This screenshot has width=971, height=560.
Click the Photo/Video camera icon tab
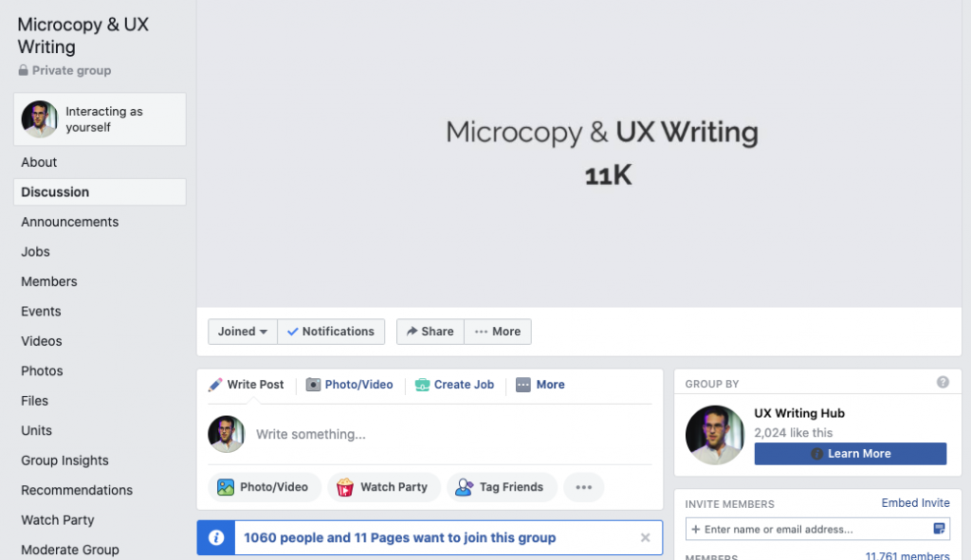point(314,385)
